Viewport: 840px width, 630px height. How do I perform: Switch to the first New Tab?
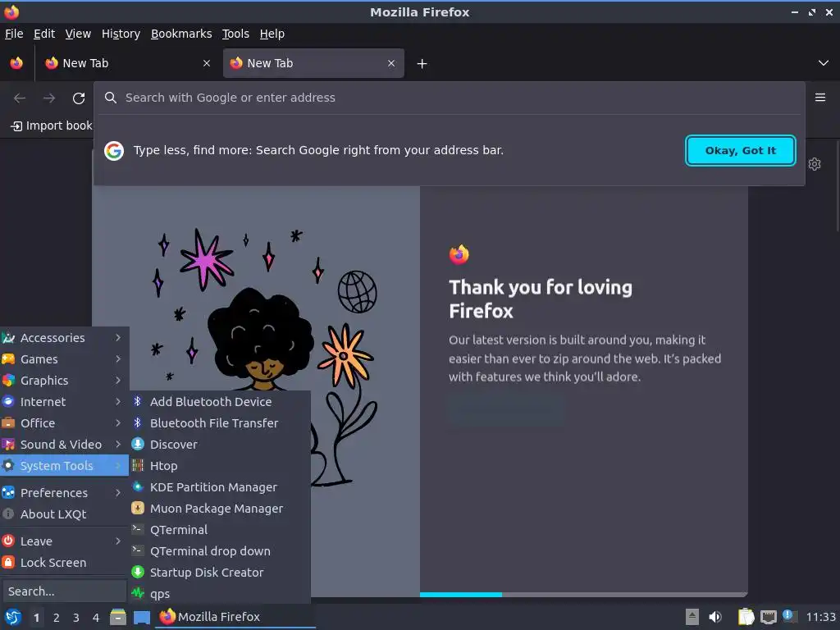127,63
